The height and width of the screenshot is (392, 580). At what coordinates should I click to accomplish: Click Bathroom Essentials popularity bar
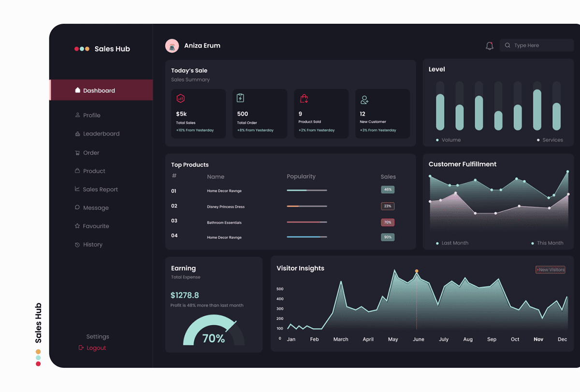[x=307, y=222]
